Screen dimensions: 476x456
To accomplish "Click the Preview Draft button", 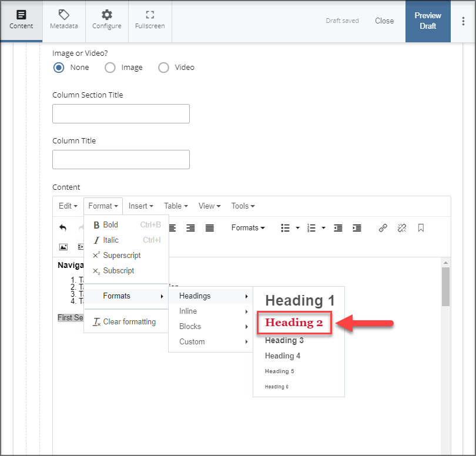I will coord(428,21).
